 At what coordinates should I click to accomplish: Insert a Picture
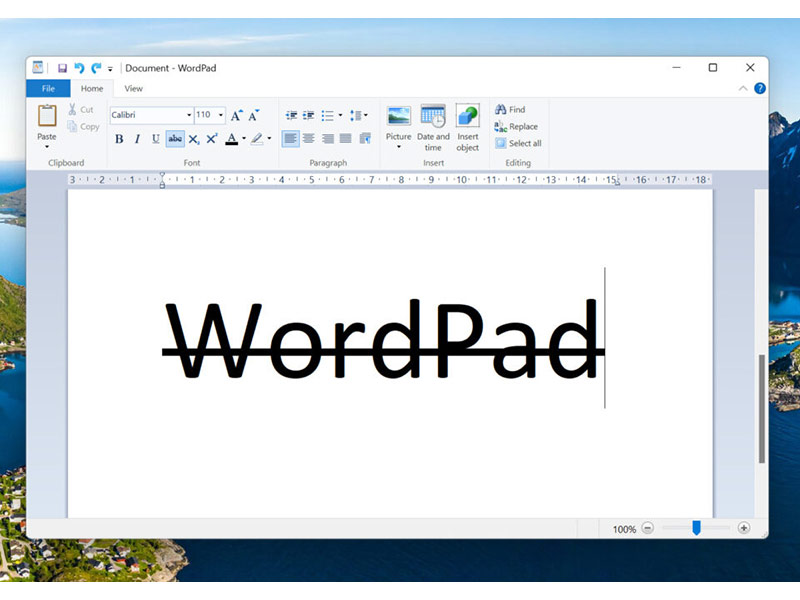coord(398,121)
